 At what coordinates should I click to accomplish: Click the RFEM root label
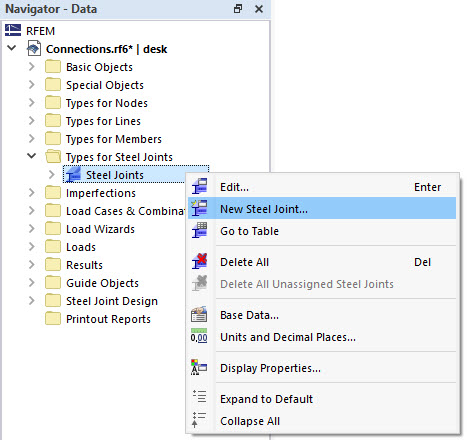point(40,31)
